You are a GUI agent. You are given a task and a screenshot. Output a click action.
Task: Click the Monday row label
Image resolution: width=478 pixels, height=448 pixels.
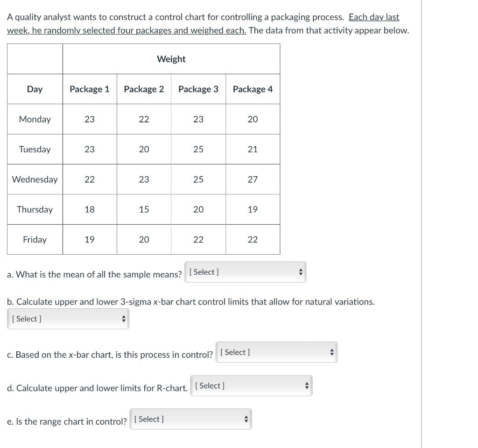pyautogui.click(x=35, y=119)
